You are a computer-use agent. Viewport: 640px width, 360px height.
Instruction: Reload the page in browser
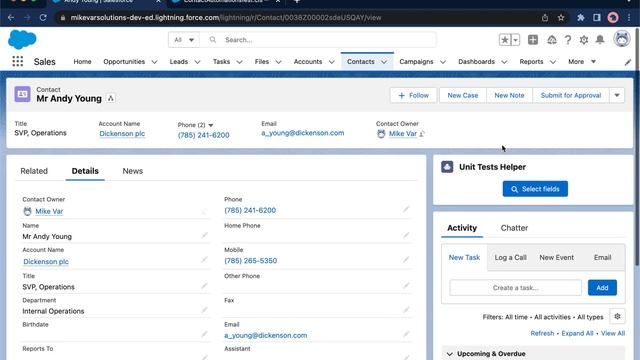pos(43,18)
